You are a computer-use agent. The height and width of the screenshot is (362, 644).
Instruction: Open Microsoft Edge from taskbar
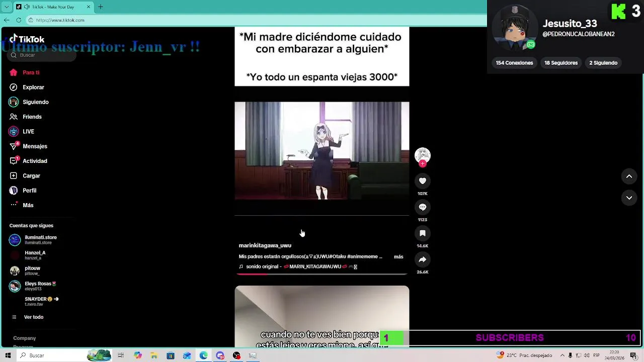[203, 355]
